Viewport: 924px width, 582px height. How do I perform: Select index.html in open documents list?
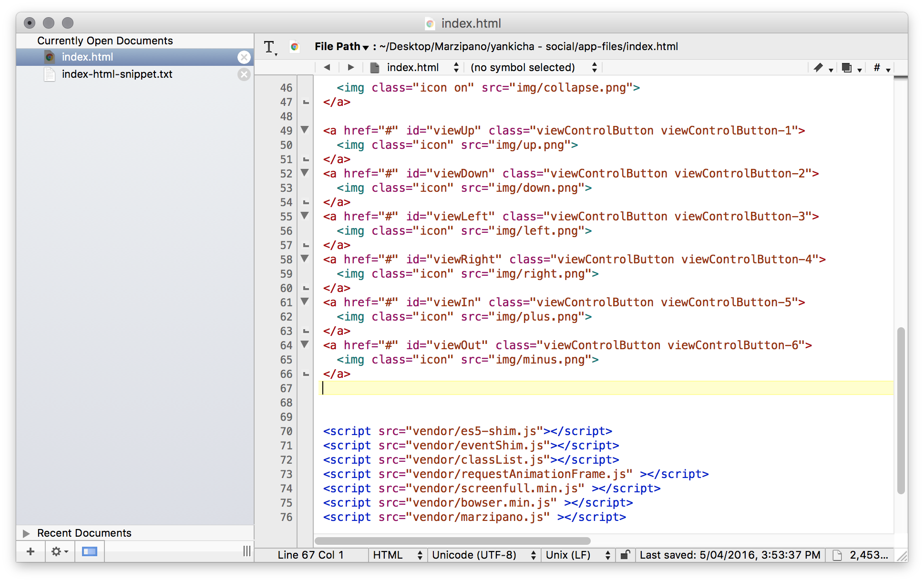tap(135, 57)
